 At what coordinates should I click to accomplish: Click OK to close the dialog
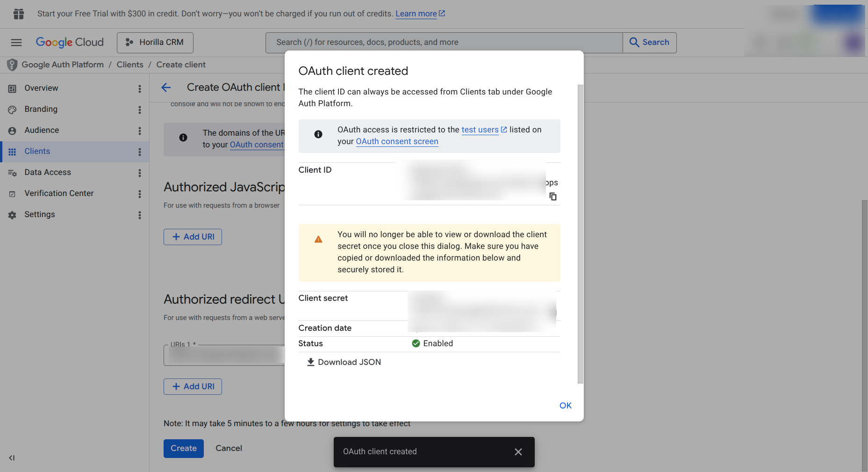pyautogui.click(x=566, y=406)
